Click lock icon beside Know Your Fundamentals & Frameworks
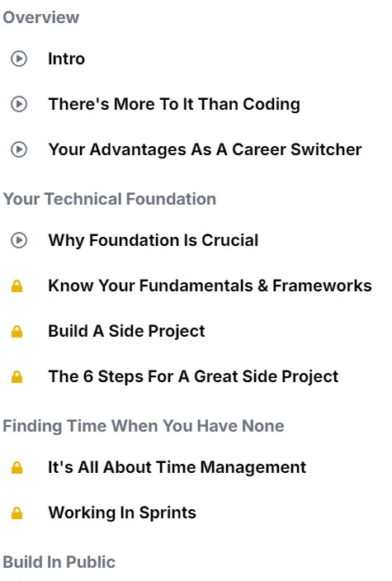 coord(17,286)
